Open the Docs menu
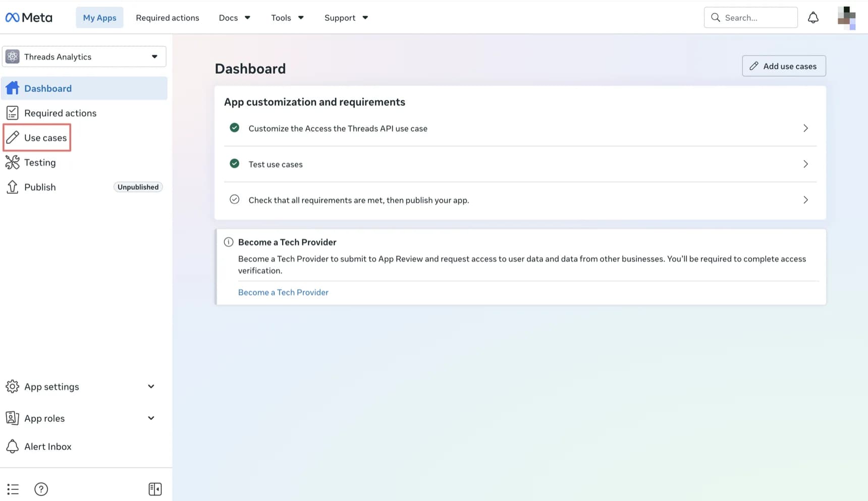The width and height of the screenshot is (868, 501). pyautogui.click(x=235, y=18)
